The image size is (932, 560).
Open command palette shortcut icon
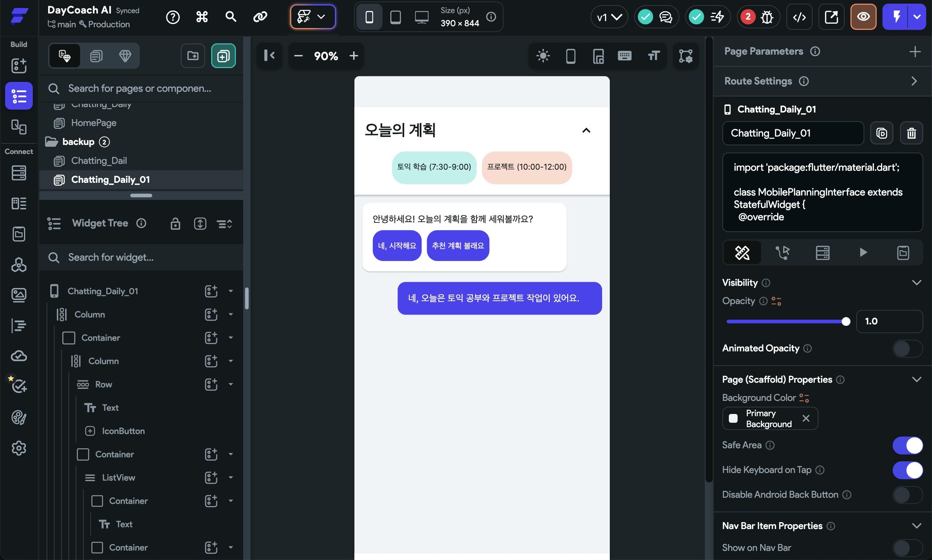click(202, 17)
